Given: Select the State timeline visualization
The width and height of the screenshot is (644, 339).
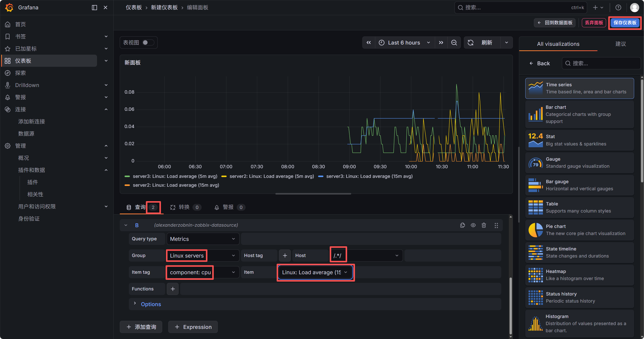Looking at the screenshot, I should point(580,252).
